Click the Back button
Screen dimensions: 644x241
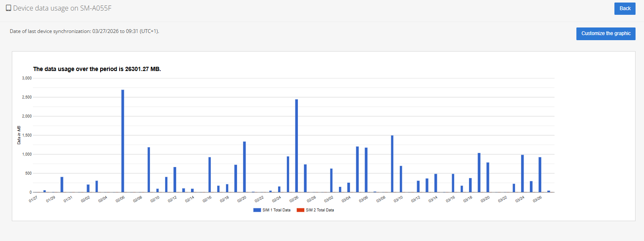[625, 8]
